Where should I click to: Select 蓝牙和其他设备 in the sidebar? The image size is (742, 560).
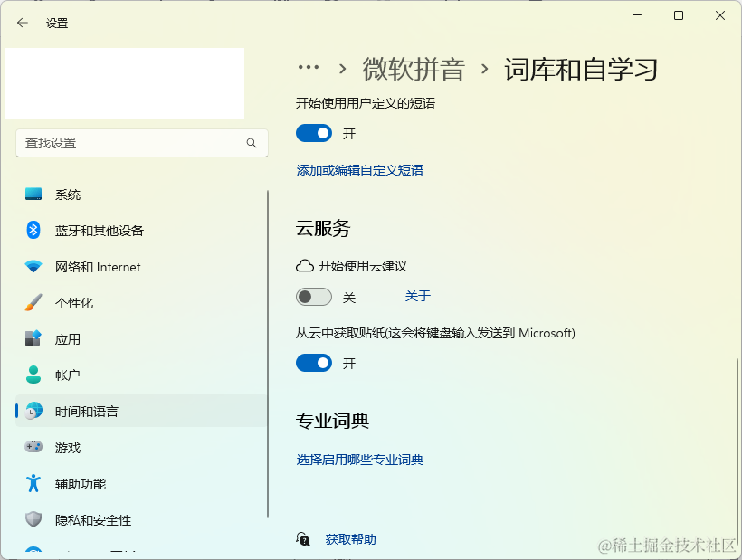point(100,230)
